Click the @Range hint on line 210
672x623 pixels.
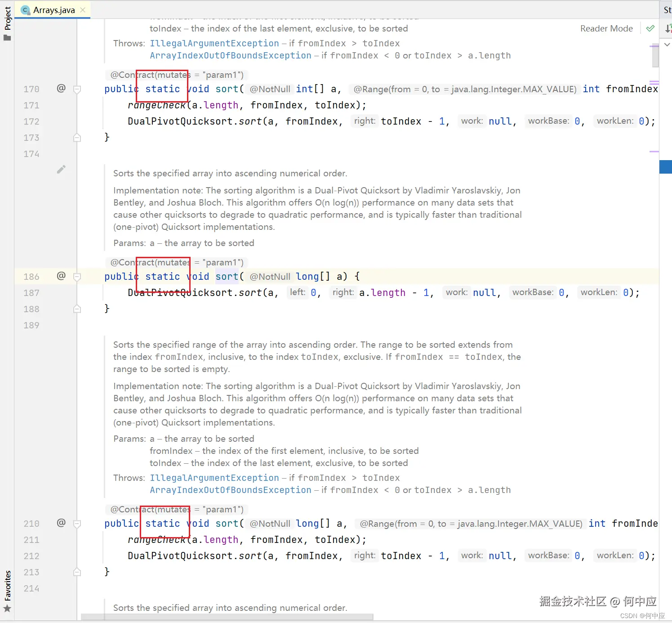pyautogui.click(x=471, y=524)
